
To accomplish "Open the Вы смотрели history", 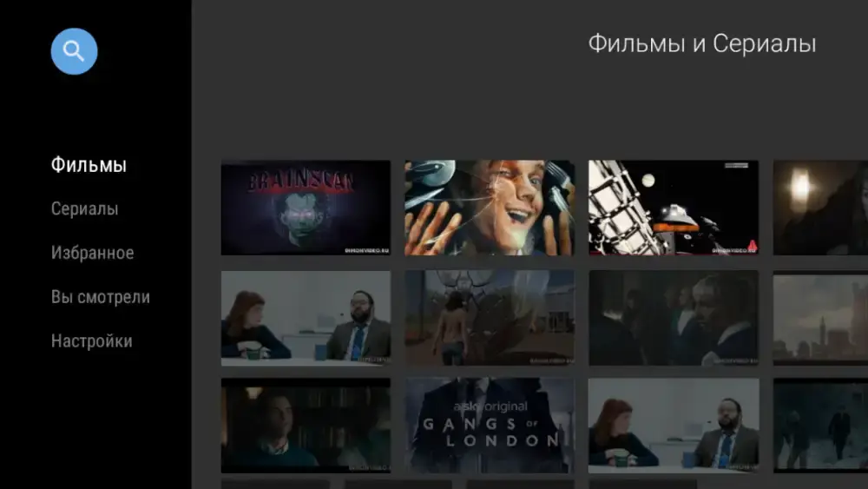I will [x=100, y=297].
